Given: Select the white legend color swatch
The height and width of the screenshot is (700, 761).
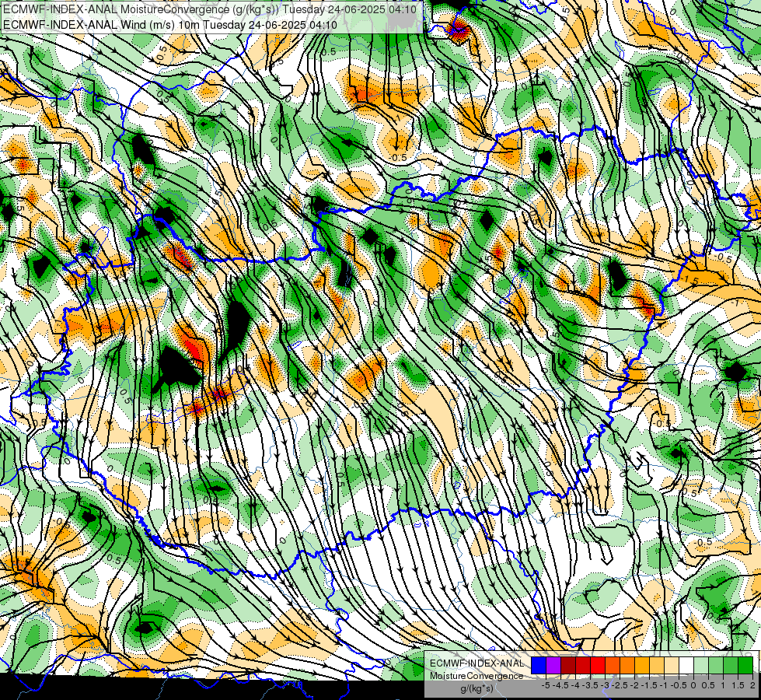Looking at the screenshot, I should point(686,665).
